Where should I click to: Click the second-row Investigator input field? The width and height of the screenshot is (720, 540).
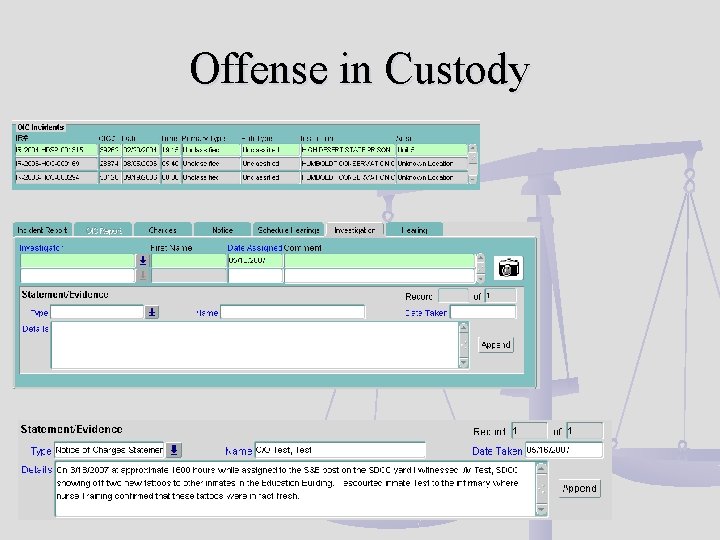[78, 276]
